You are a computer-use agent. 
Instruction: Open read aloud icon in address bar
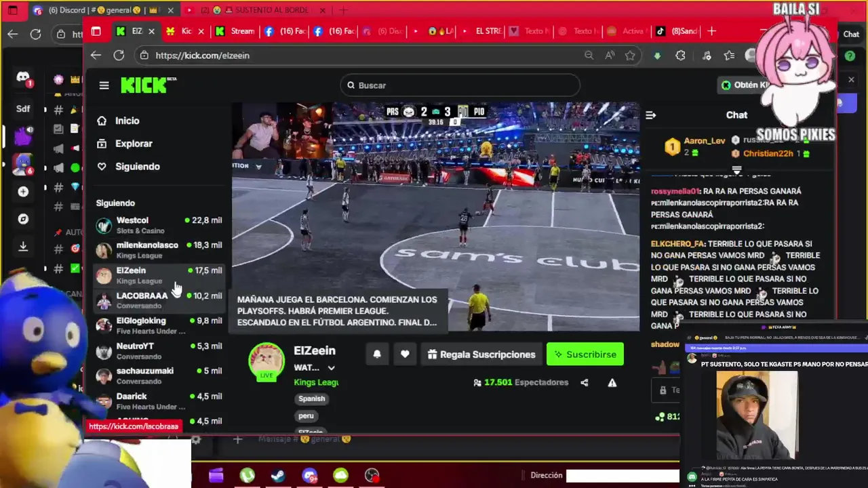point(610,56)
